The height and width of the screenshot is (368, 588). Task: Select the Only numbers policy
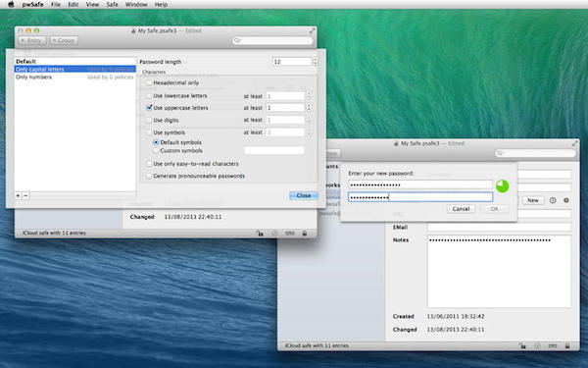[x=75, y=77]
